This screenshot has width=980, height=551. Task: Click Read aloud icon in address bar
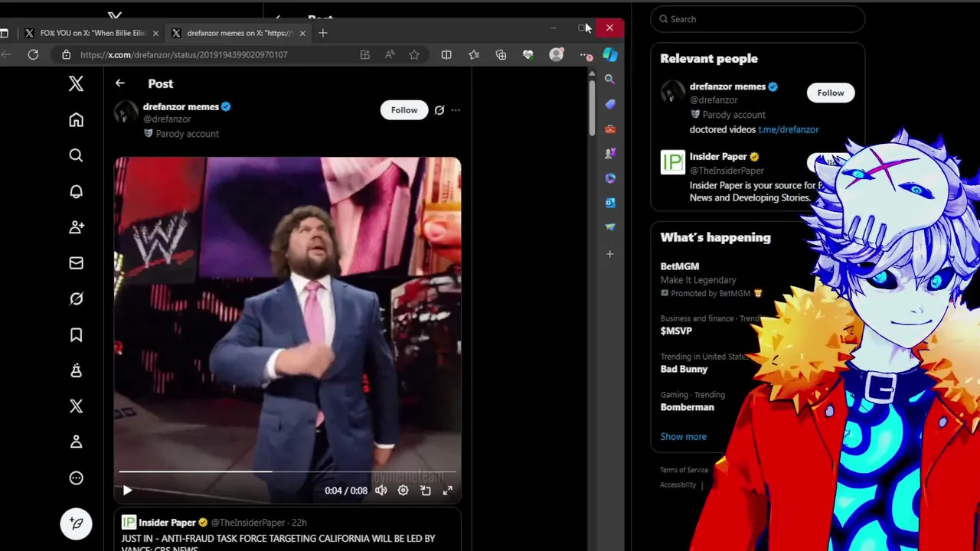point(390,54)
